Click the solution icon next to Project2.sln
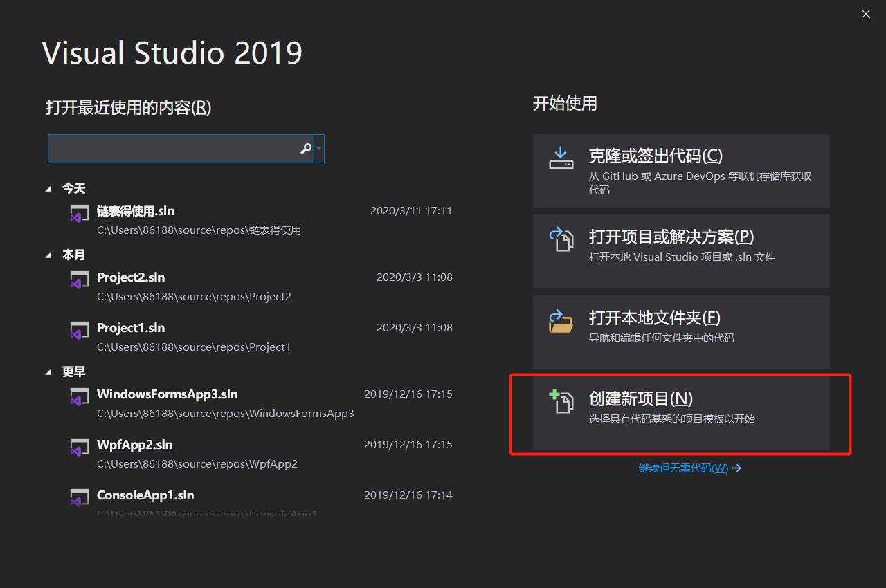886x588 pixels. (x=79, y=279)
